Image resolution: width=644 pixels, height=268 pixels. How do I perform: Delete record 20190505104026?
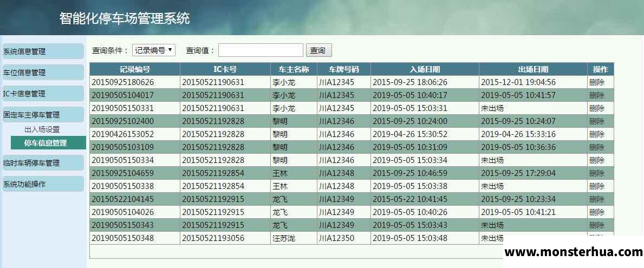pyautogui.click(x=597, y=212)
